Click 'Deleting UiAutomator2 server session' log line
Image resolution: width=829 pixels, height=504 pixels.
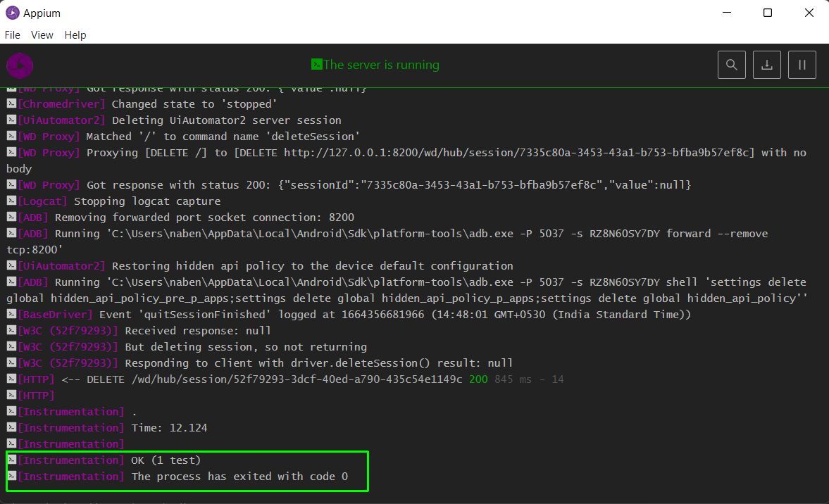[x=226, y=120]
